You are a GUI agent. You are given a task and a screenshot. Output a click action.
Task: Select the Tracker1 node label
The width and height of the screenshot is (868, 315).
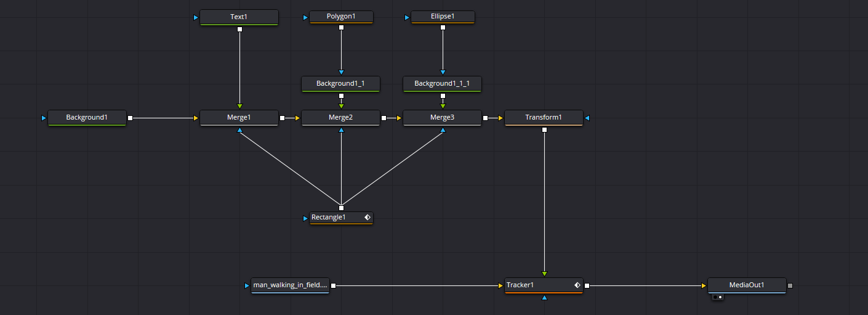[520, 285]
